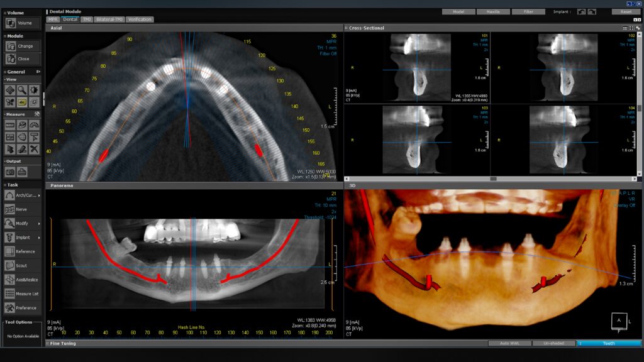
Task: Expand the Implant task submenu
Action: (39, 238)
